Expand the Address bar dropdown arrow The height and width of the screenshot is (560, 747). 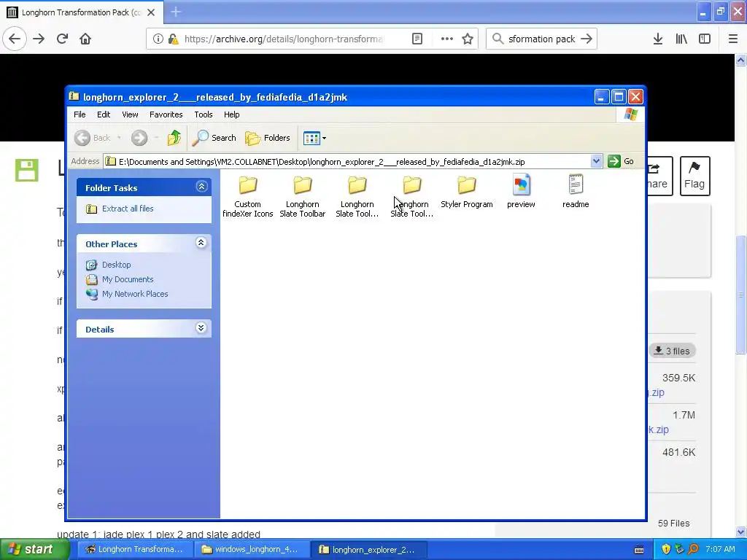pos(596,161)
